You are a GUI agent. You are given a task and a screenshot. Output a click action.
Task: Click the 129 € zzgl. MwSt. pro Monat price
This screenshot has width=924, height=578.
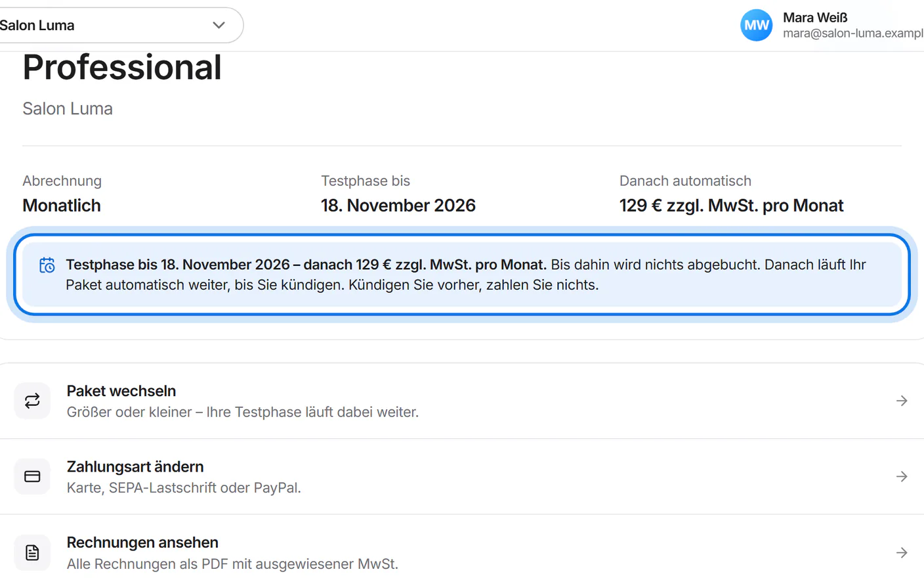(x=731, y=206)
